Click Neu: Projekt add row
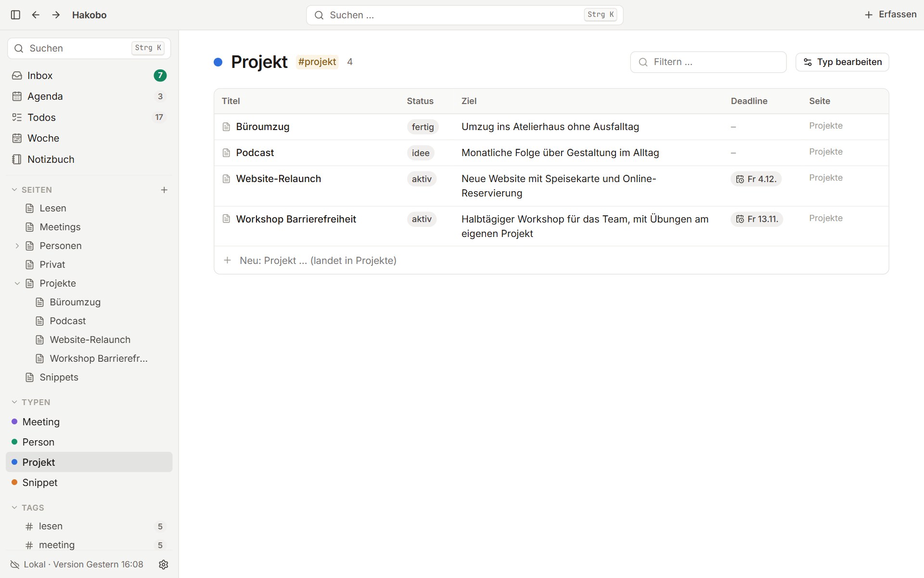Viewport: 924px width, 578px height. (x=552, y=261)
